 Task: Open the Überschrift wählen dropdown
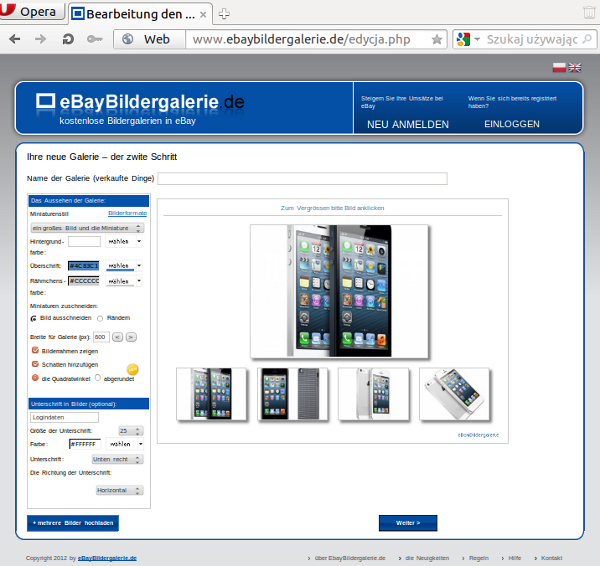click(x=124, y=266)
